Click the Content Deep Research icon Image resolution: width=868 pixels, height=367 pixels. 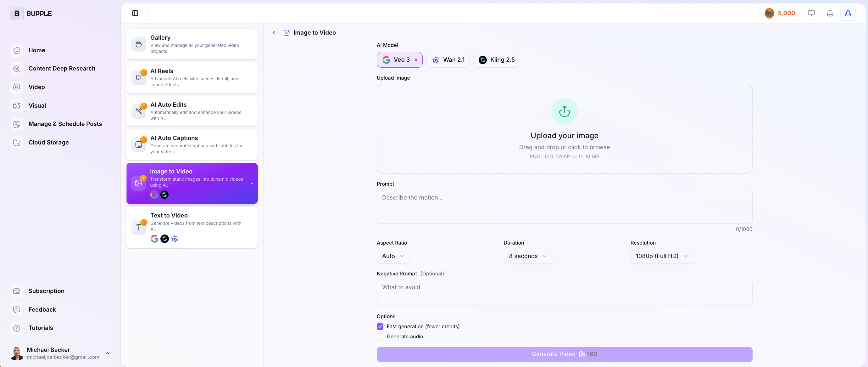(x=16, y=69)
